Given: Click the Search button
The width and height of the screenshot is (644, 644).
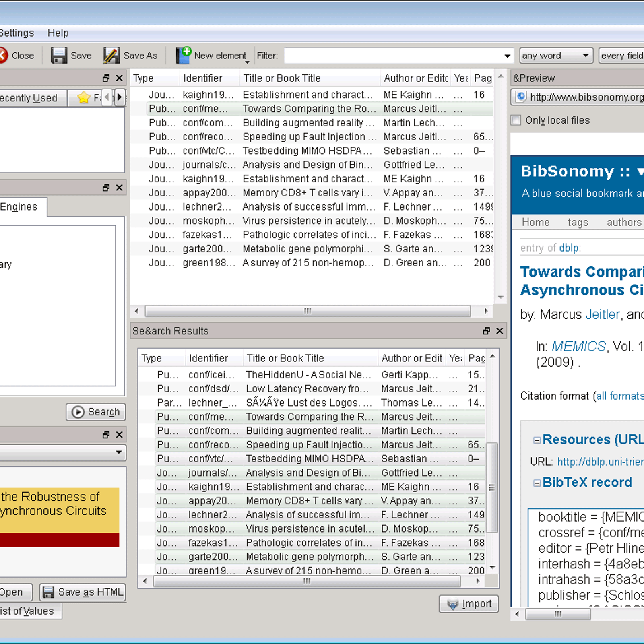Looking at the screenshot, I should (x=96, y=412).
